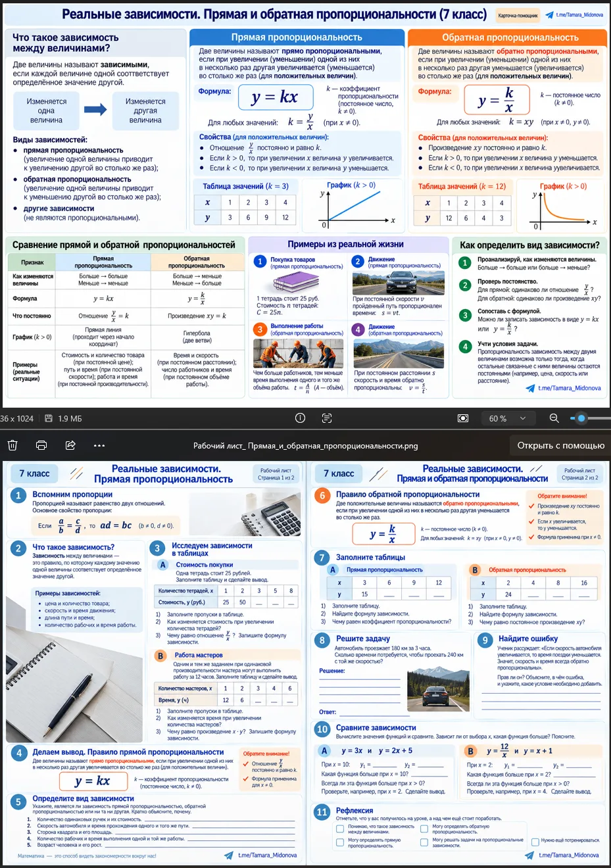Click t.me/Tamara_Midonova link in top header

pos(579,14)
